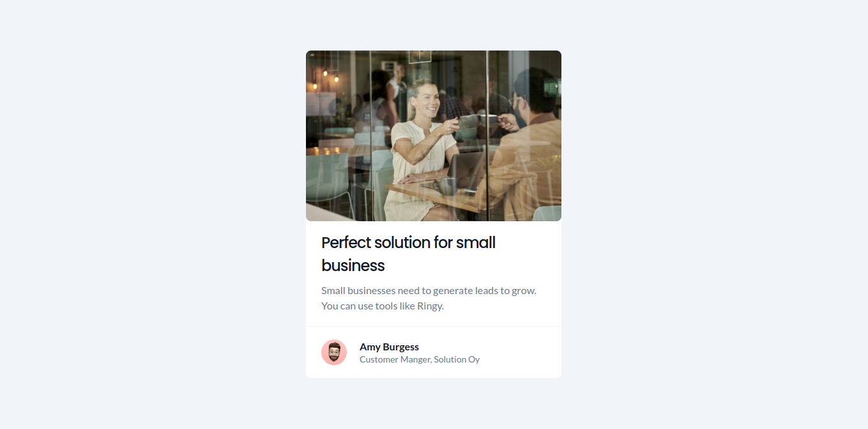This screenshot has width=868, height=429.
Task: Click the man in the tan jacket
Action: [526, 144]
